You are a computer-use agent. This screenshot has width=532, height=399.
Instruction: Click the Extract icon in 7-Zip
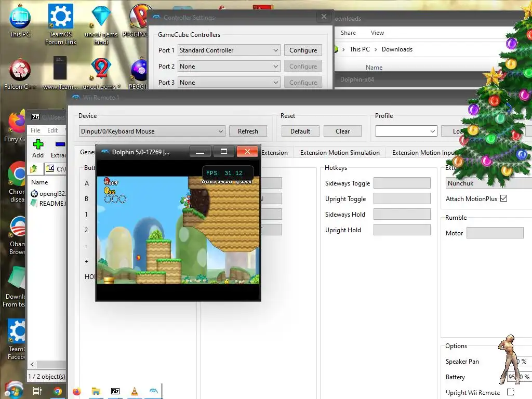(58, 149)
